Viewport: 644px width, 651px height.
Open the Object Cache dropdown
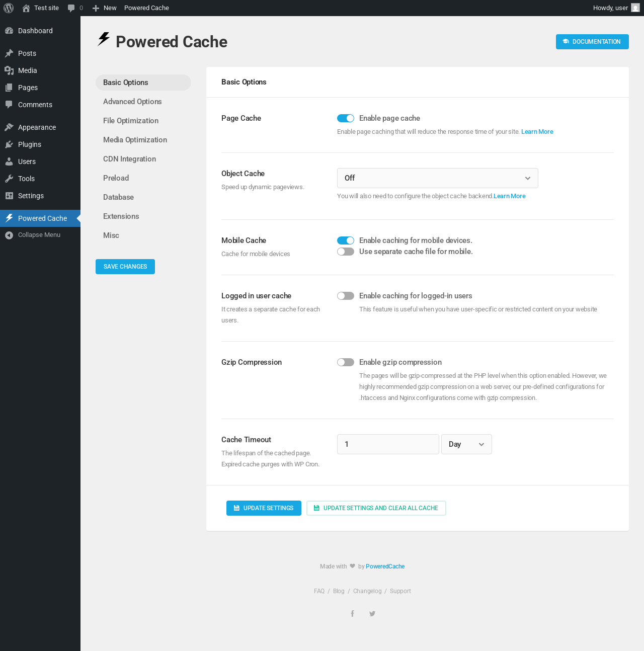(x=437, y=178)
